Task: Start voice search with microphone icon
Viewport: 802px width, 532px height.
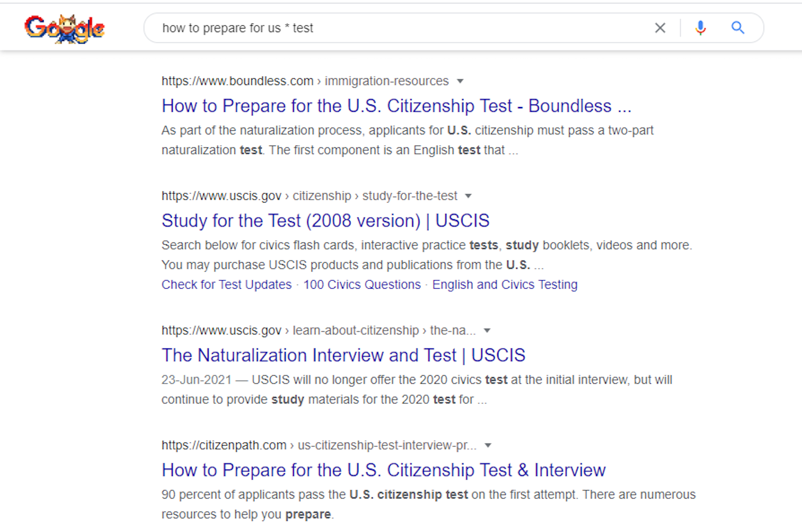Action: click(701, 28)
